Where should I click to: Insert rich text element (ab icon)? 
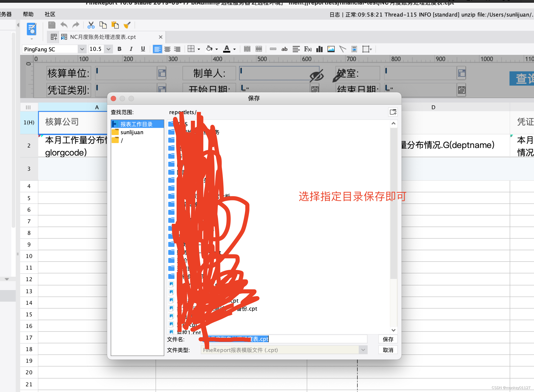284,49
